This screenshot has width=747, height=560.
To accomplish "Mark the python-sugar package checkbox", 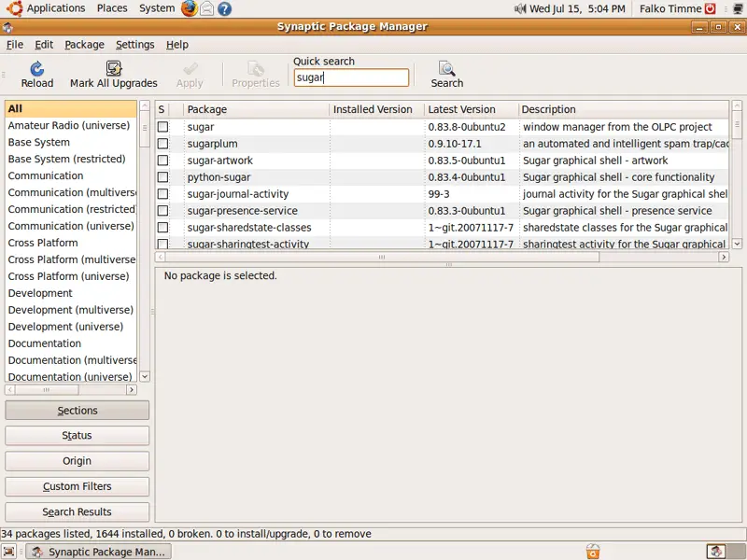I will coord(162,177).
